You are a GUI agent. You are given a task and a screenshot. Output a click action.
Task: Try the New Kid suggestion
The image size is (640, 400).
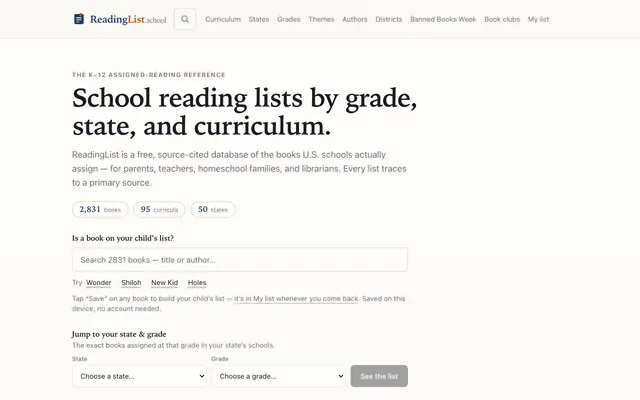[164, 282]
